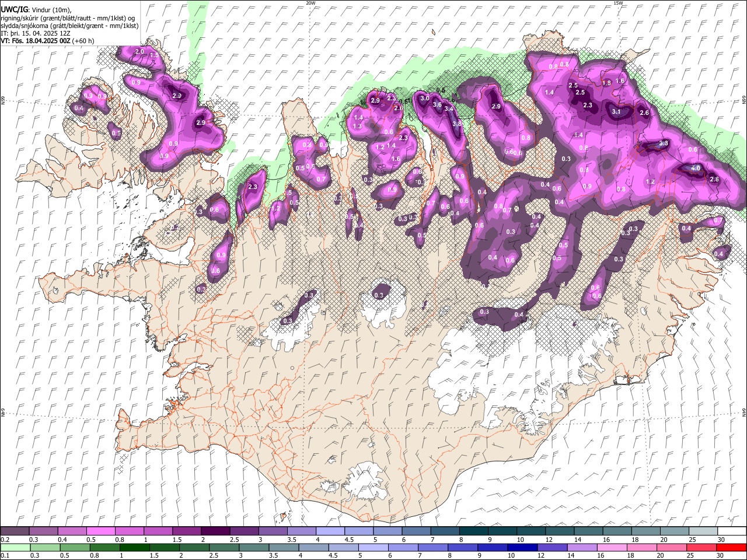Click the '4.0' precipitation value in the east

(695, 168)
